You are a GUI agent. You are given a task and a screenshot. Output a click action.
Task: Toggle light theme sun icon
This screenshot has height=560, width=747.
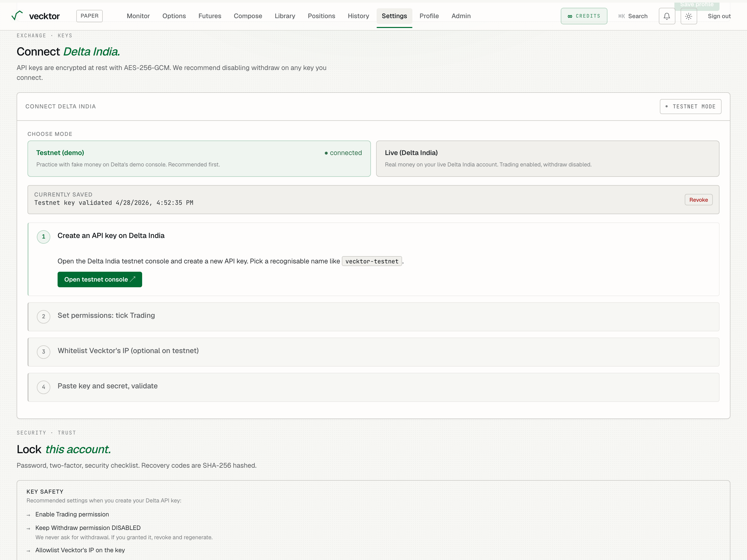689,16
